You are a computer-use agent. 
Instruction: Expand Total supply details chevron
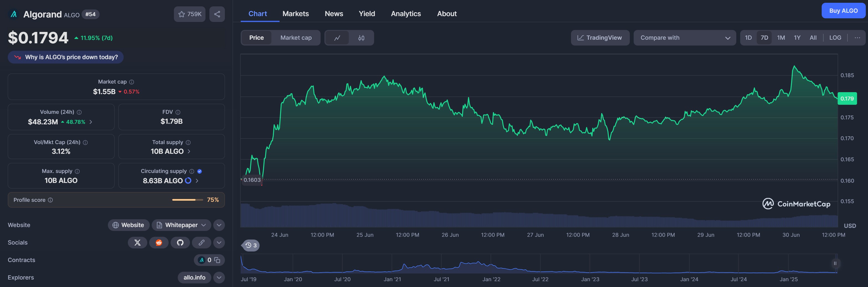(x=189, y=152)
